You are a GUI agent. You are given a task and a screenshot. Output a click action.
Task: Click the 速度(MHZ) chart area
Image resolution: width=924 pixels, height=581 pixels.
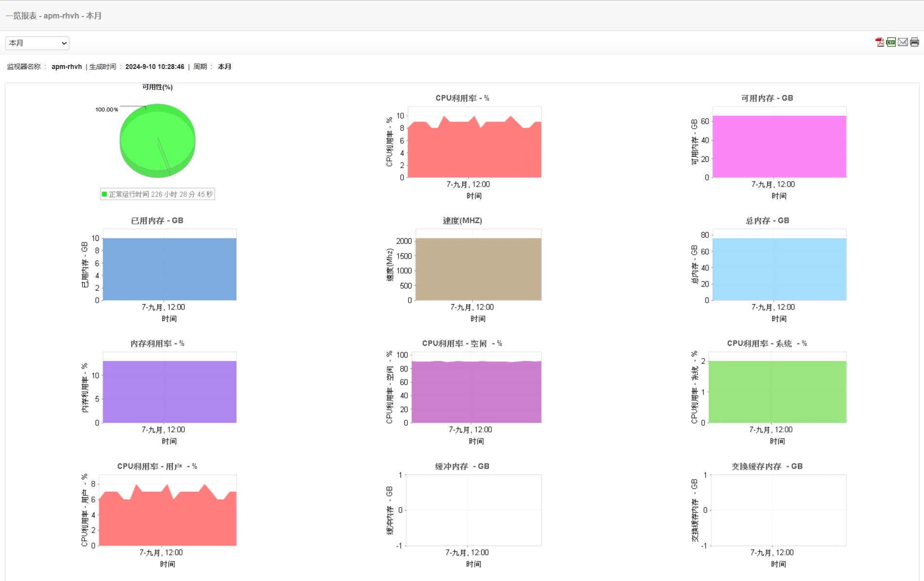click(478, 265)
